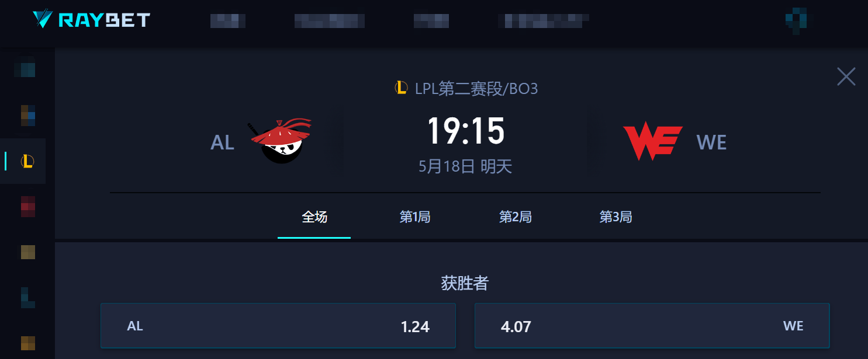Bet on WE at 4.07 odds
868x359 pixels.
(x=652, y=326)
